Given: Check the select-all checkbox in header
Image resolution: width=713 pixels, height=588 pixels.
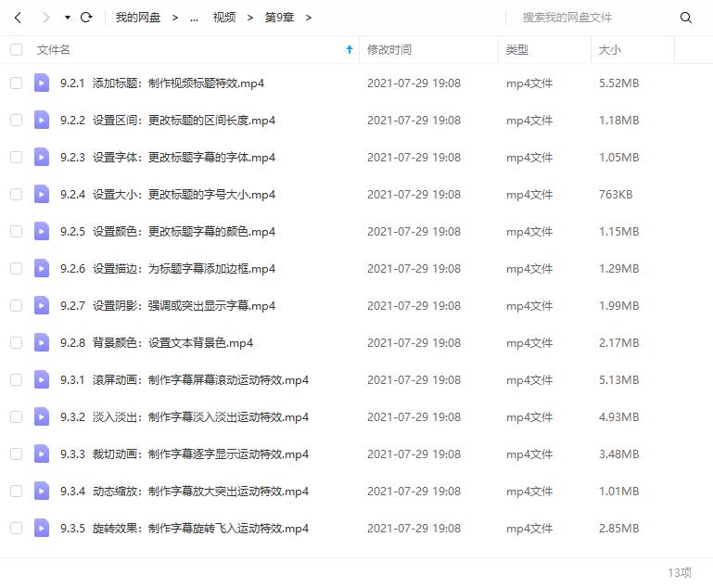Looking at the screenshot, I should click(17, 49).
